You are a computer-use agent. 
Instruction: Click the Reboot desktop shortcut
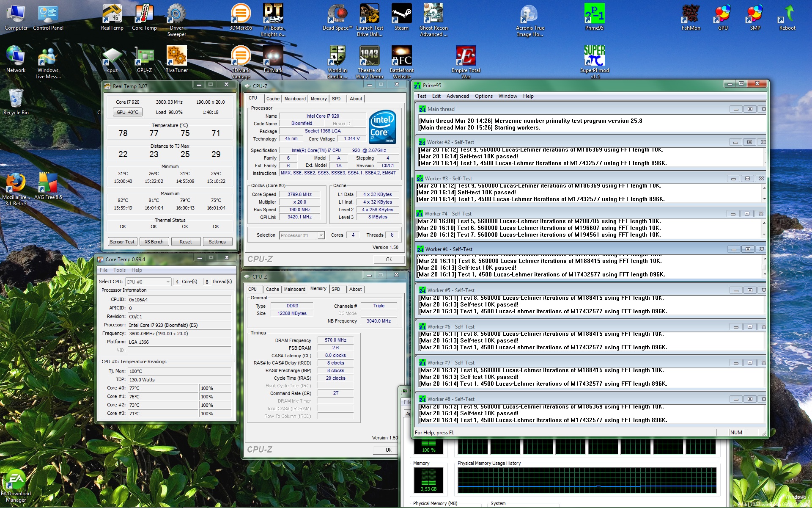pos(787,17)
